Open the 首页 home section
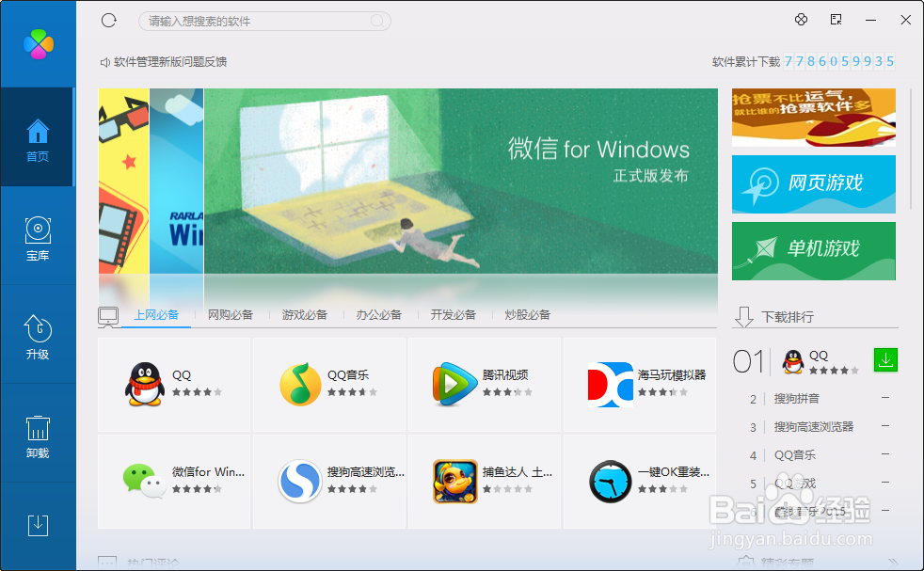924x571 pixels. click(38, 138)
